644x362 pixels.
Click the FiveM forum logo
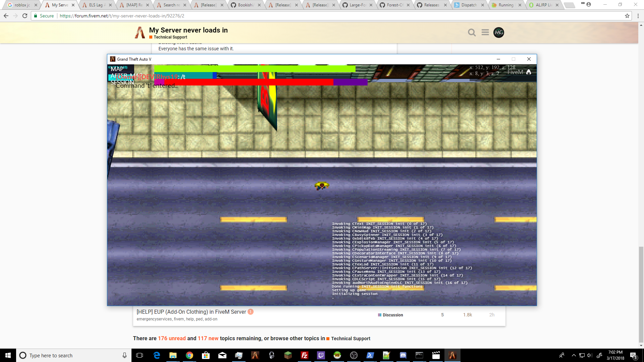(140, 33)
